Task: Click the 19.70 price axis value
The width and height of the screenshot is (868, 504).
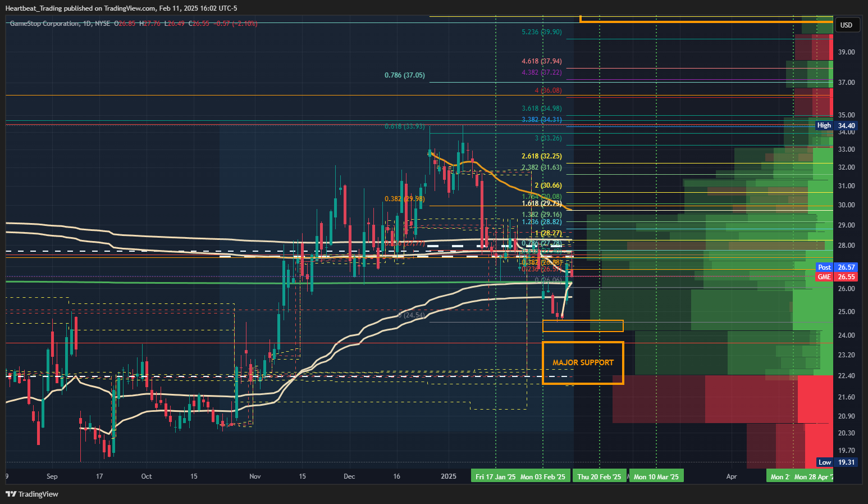Action: click(x=846, y=451)
